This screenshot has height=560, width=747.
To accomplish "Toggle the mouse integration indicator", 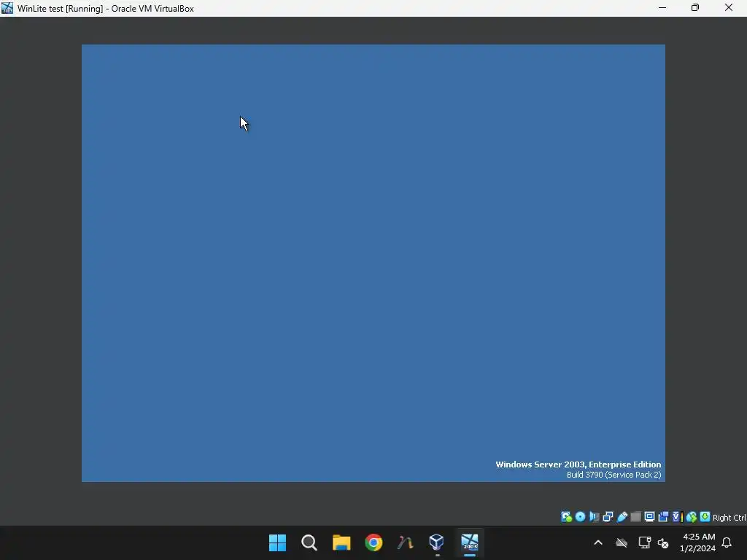I will 692,517.
